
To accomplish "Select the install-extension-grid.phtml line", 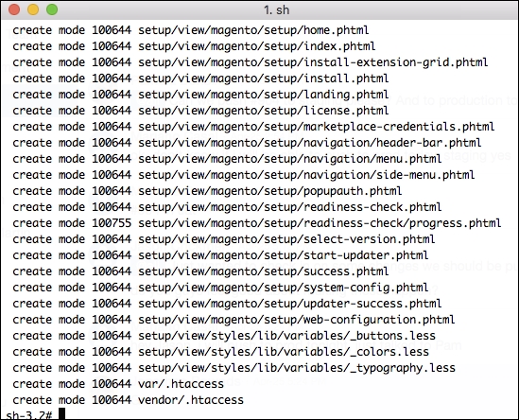I will [251, 62].
